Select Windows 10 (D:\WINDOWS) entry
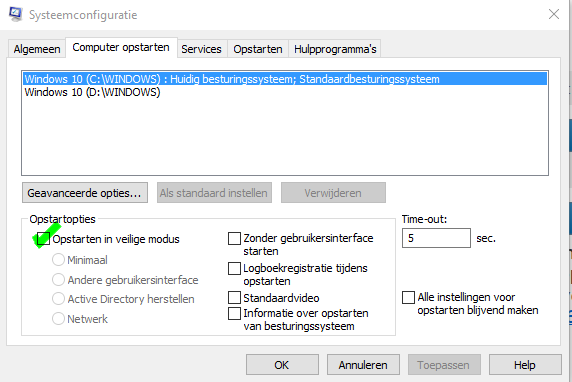 point(92,92)
